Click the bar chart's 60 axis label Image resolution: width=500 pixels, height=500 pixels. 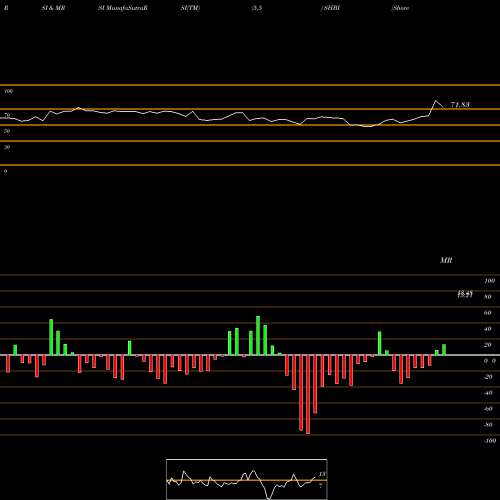point(488,313)
